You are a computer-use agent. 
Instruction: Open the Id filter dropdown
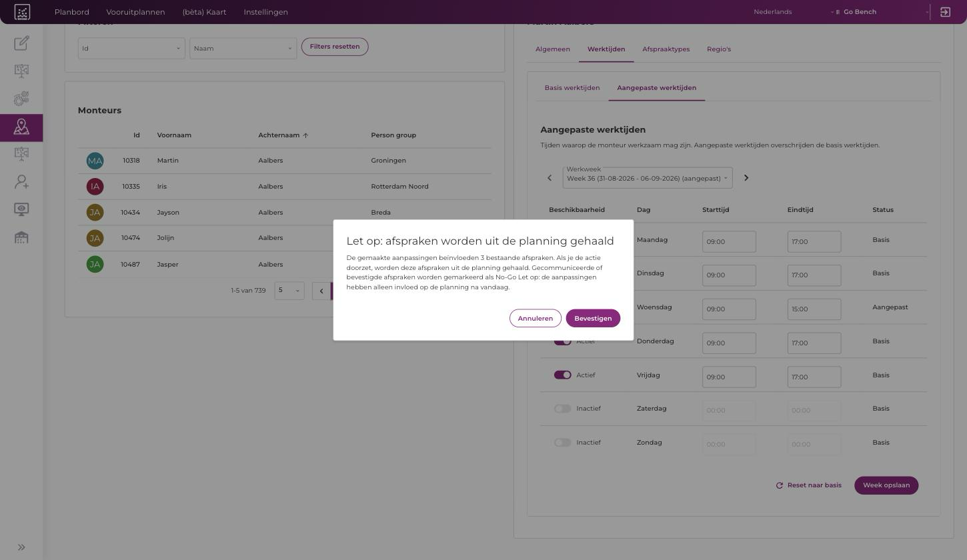(x=131, y=48)
